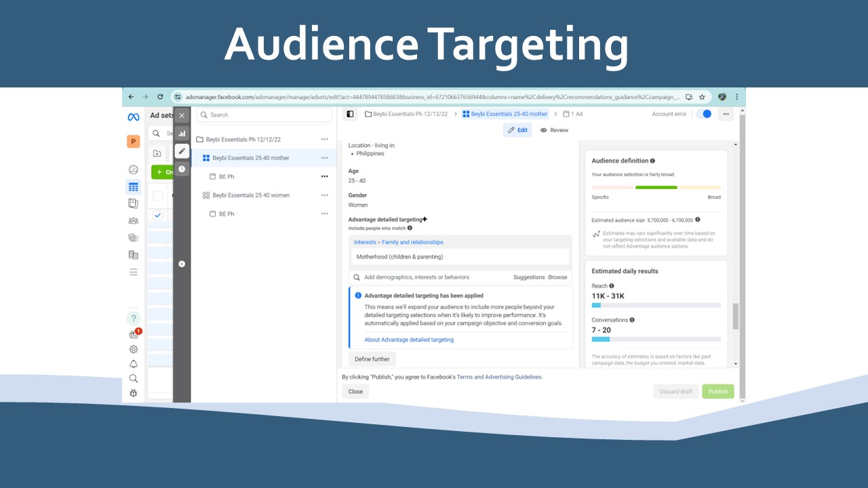Click the browser reload button

point(160,97)
